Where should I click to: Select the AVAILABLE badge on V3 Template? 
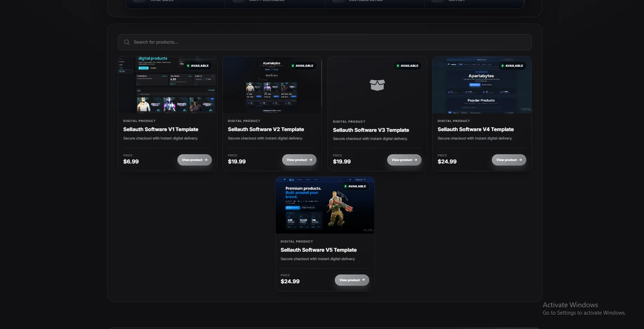click(x=408, y=66)
